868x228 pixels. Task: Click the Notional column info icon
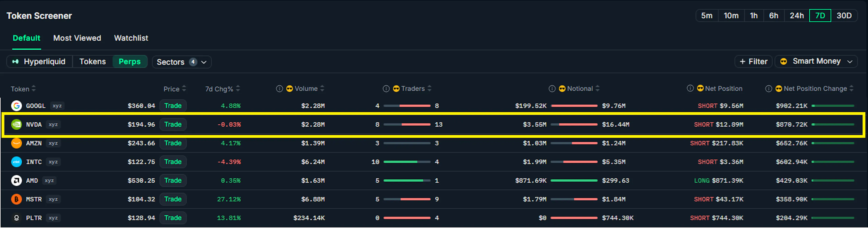[552, 89]
